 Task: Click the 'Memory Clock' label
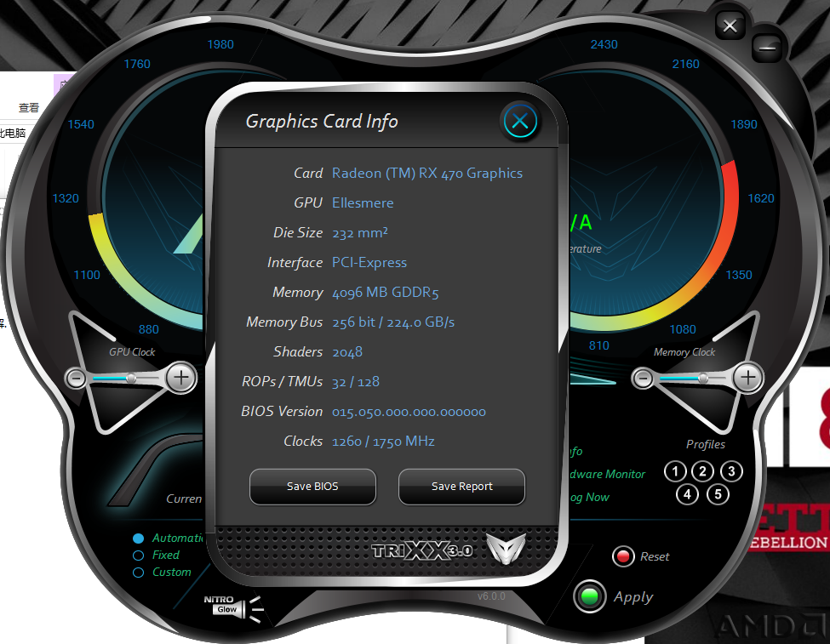pos(684,352)
